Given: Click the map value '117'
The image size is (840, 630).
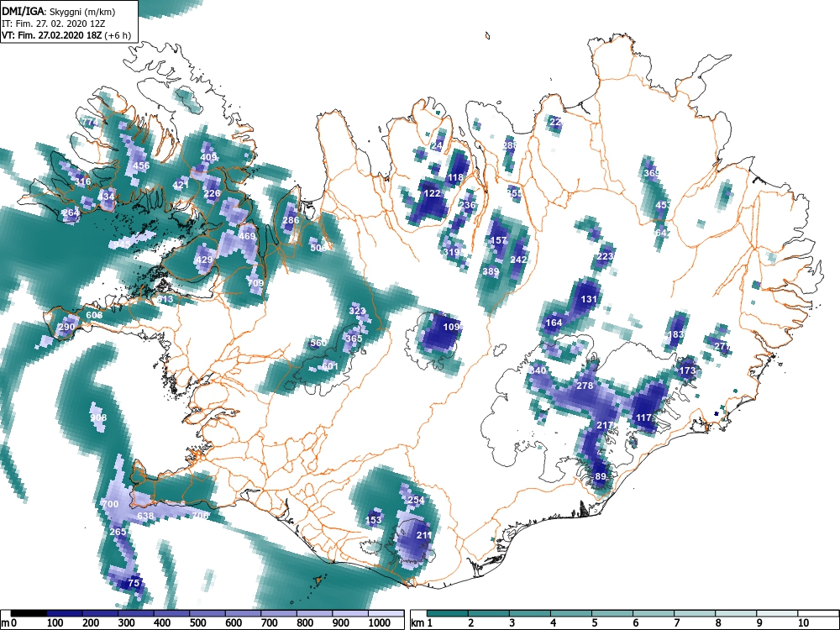Looking at the screenshot, I should pyautogui.click(x=644, y=417).
